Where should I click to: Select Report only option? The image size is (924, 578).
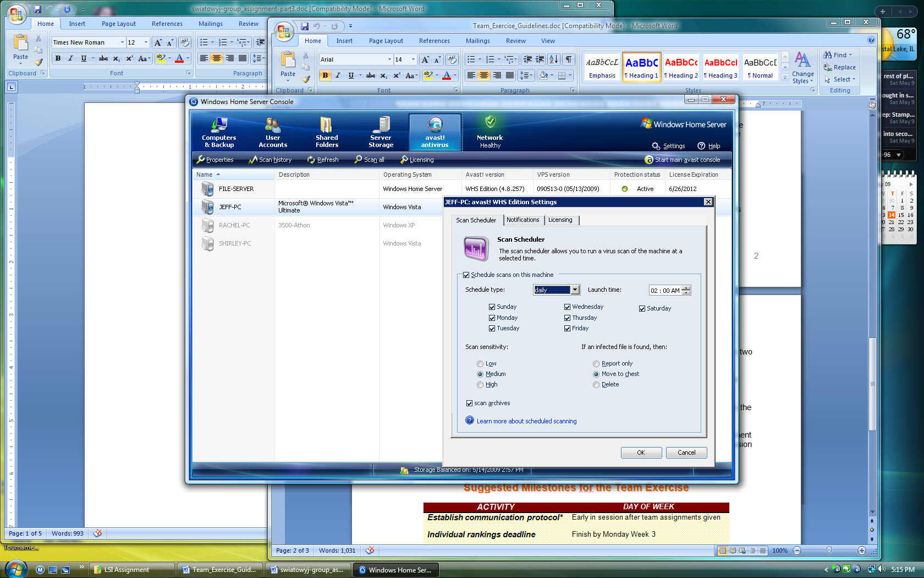click(596, 363)
